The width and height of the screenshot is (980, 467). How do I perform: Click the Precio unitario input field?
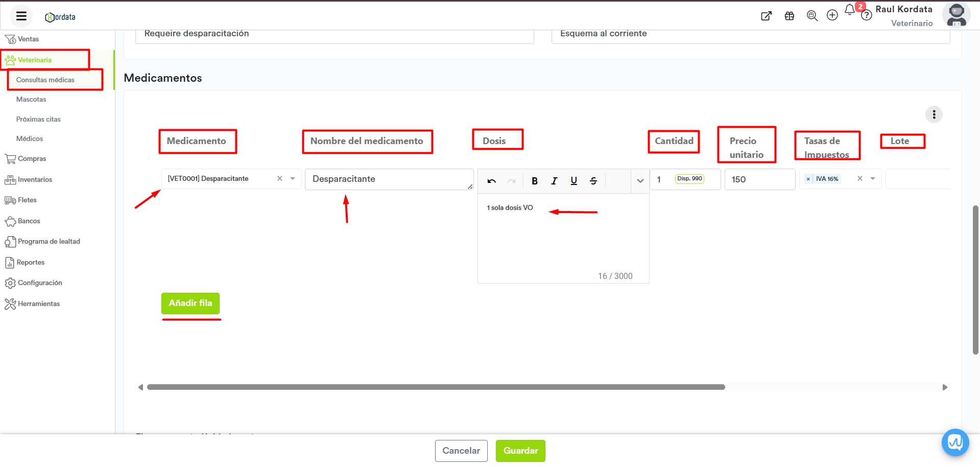pos(759,179)
